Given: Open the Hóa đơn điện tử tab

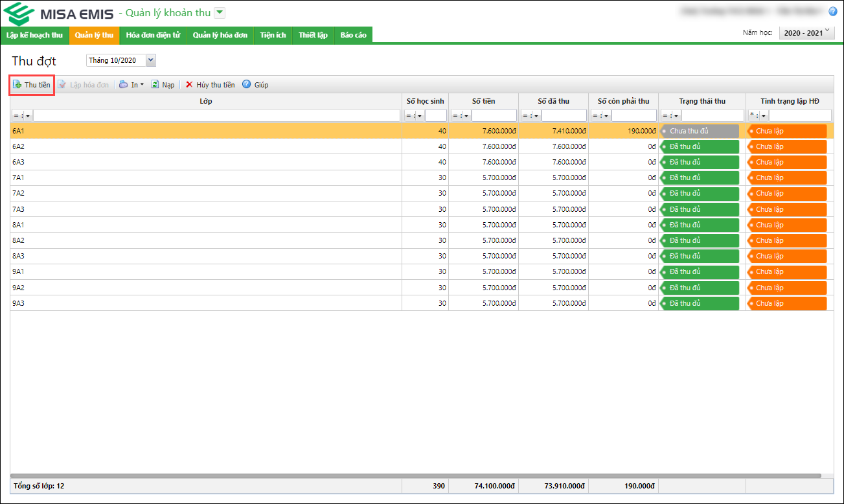Looking at the screenshot, I should point(153,35).
